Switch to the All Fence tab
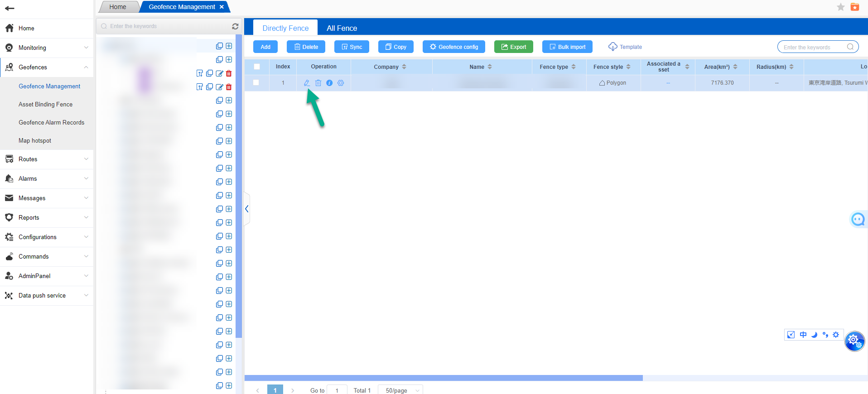 (x=342, y=28)
